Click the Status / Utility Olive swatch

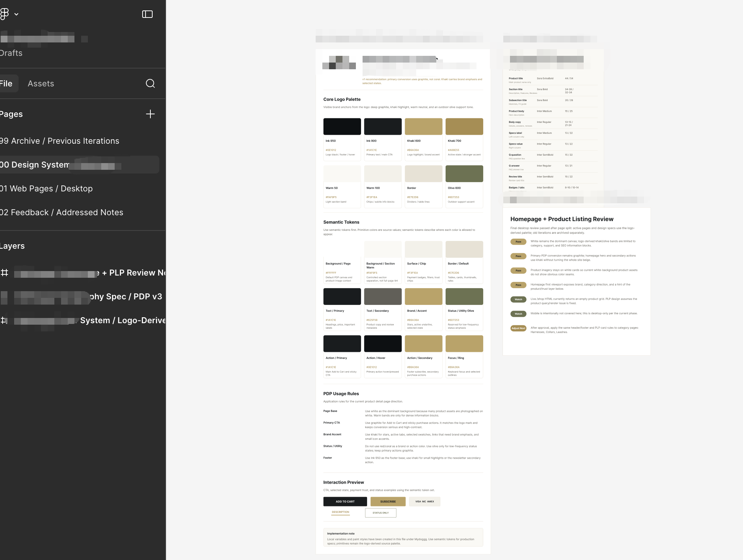pos(464,296)
